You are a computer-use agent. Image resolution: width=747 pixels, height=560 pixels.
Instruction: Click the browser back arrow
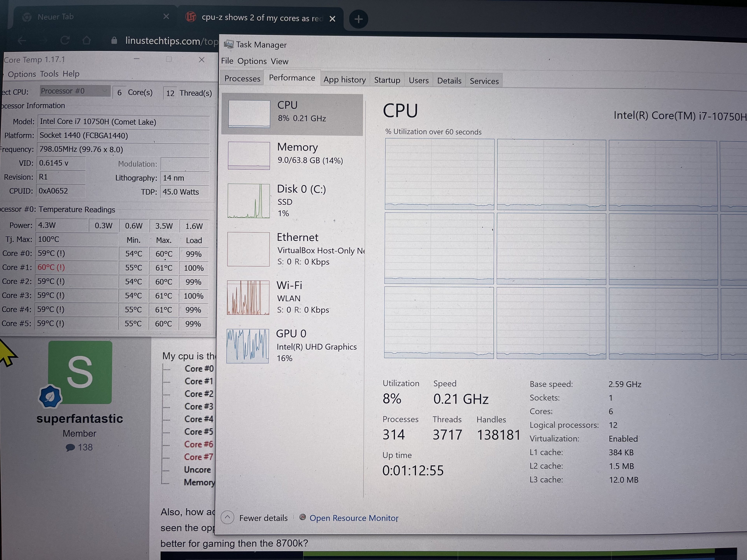tap(22, 41)
